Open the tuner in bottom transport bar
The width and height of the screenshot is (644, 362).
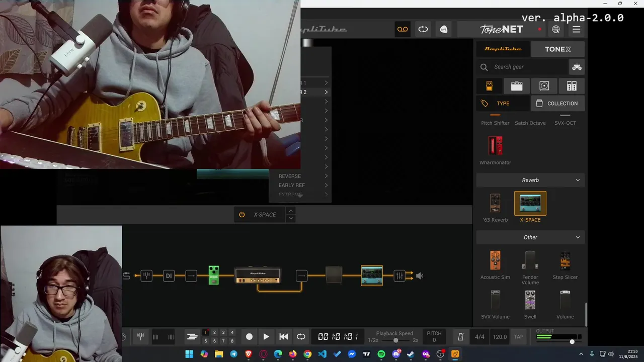(141, 337)
